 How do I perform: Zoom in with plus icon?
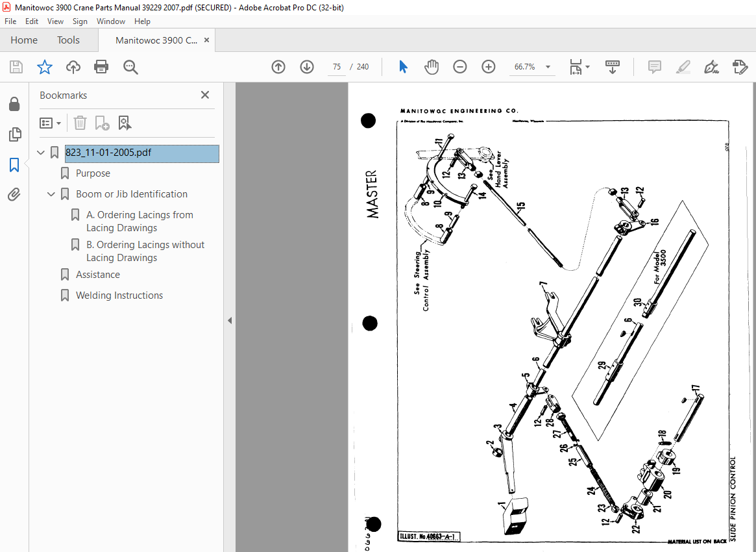(489, 67)
